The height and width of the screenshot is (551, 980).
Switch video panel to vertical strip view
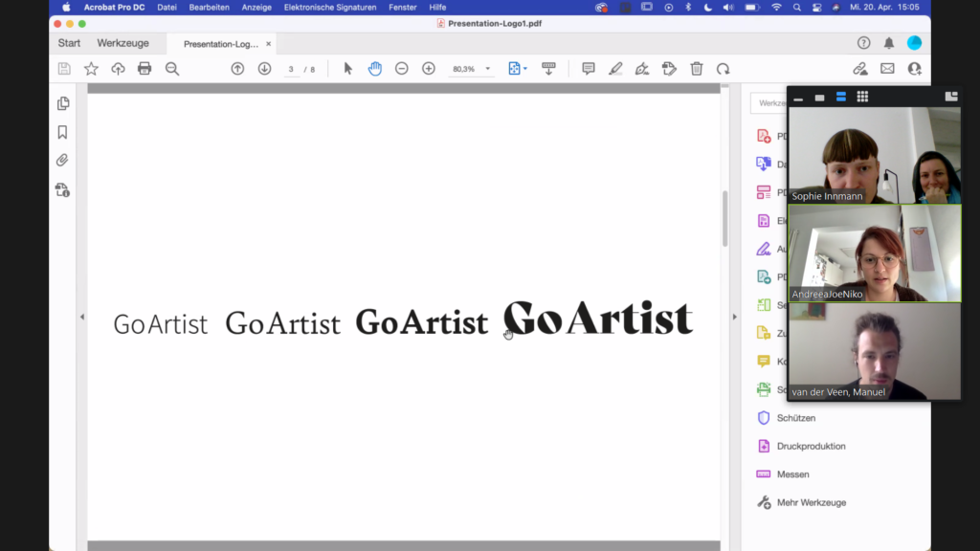tap(841, 97)
